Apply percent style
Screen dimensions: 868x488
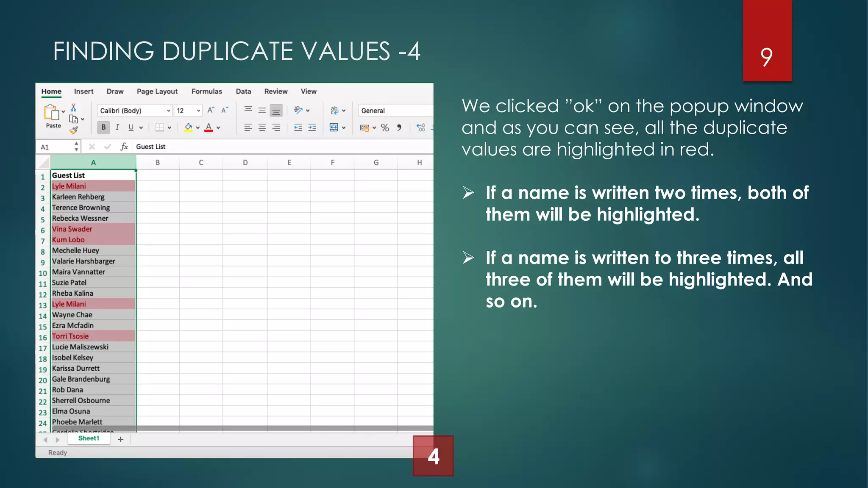pos(385,128)
